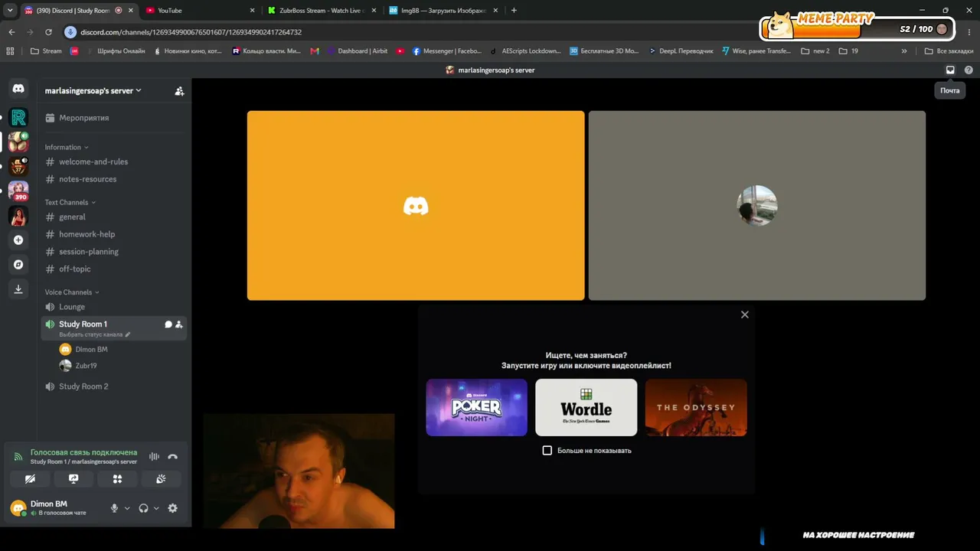
Task: Open the server icon with 390 badge
Action: tap(18, 191)
